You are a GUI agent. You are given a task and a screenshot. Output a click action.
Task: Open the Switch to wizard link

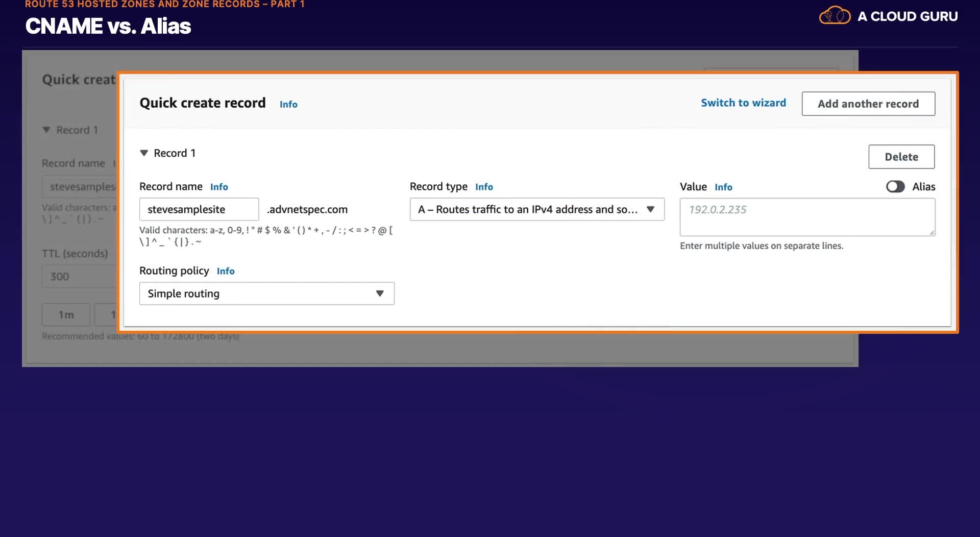[x=743, y=103]
